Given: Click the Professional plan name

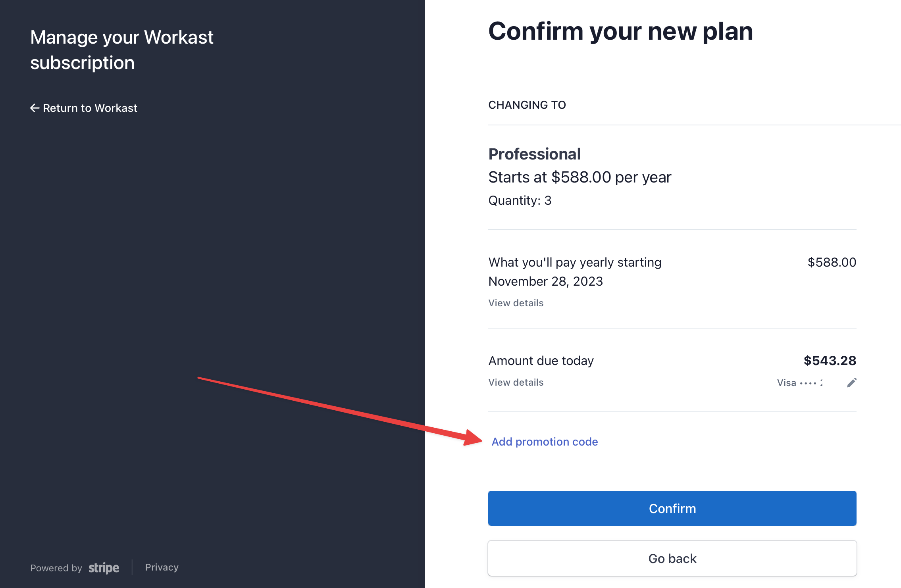Looking at the screenshot, I should tap(534, 154).
